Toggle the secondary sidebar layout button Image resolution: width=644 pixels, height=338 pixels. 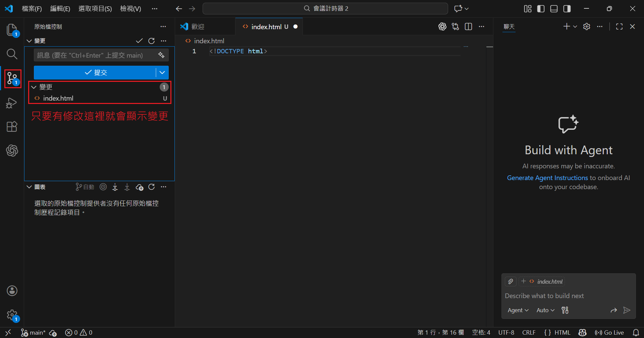pos(567,9)
